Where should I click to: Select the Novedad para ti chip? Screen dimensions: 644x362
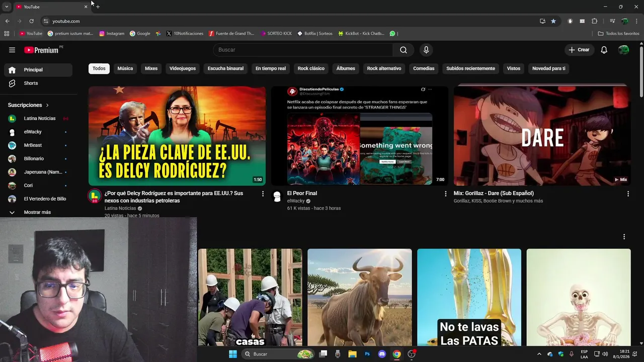pos(549,68)
